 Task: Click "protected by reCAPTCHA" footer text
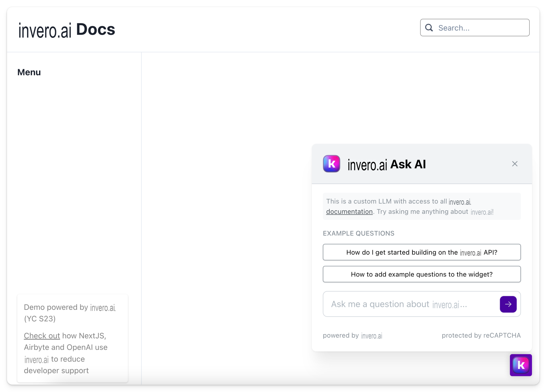click(x=481, y=335)
